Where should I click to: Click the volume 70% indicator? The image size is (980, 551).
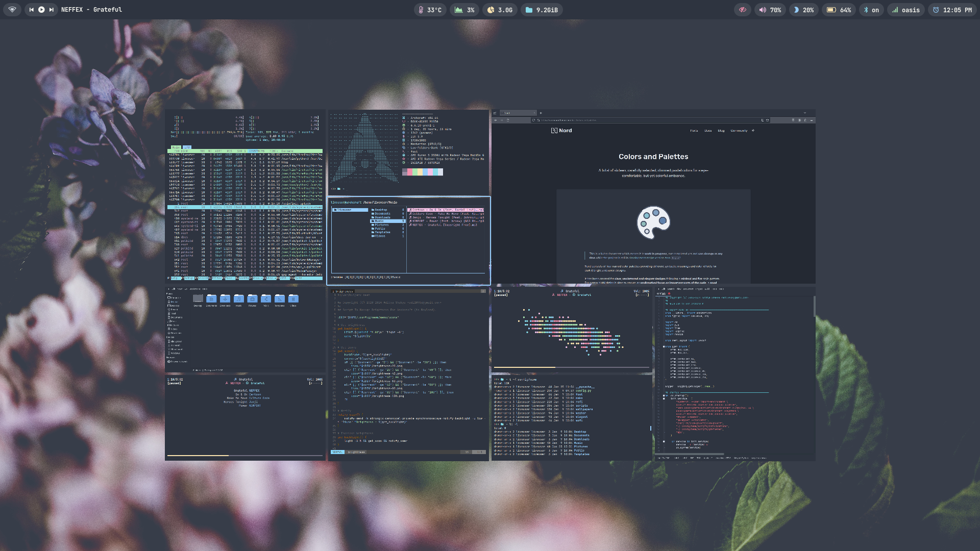click(x=770, y=10)
